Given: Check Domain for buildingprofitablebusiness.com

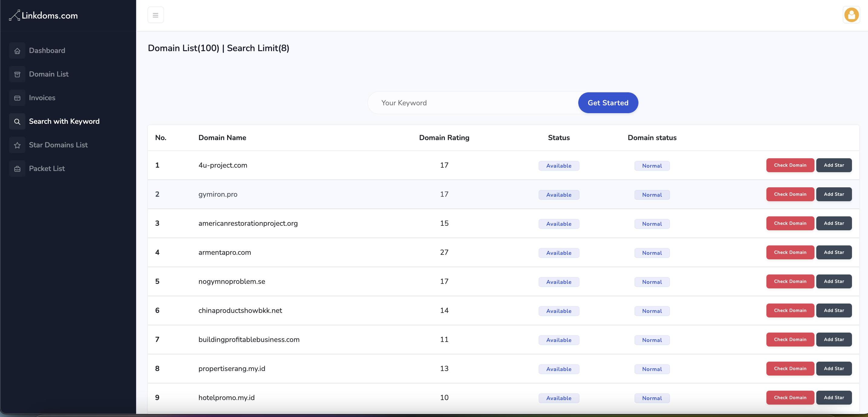Looking at the screenshot, I should tap(790, 340).
